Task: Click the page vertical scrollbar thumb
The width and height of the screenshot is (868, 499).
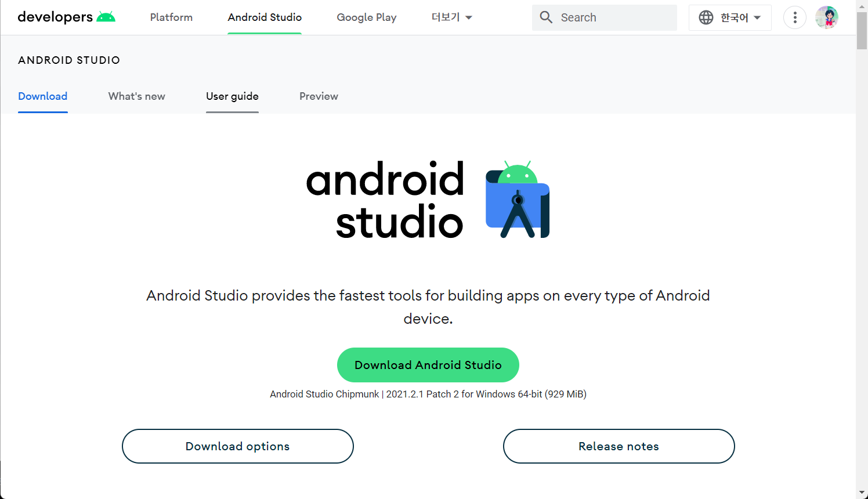Action: (x=862, y=30)
